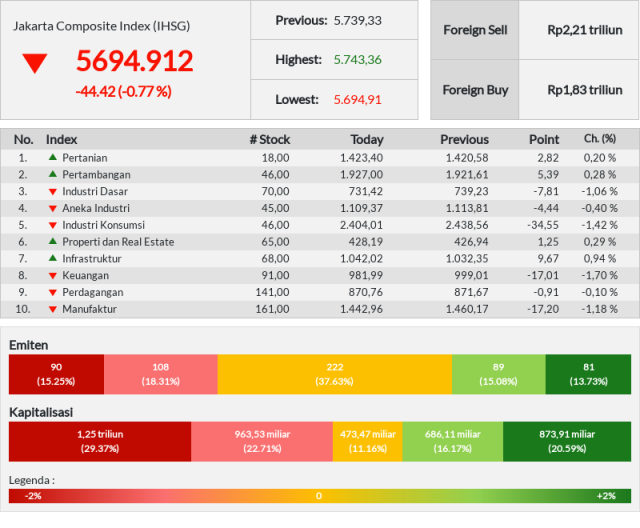This screenshot has width=640, height=528.
Task: Click the green up arrow next to Pertambangan
Action: tap(53, 174)
